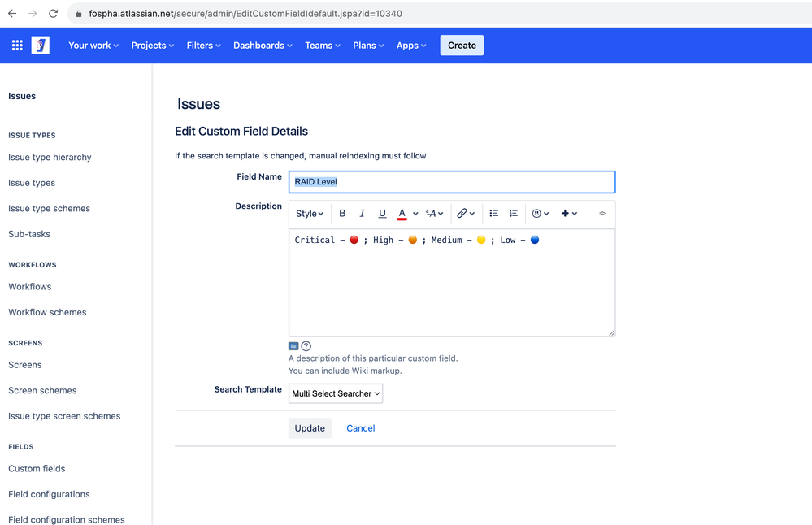
Task: Expand the emoji dropdown arrow
Action: point(546,213)
